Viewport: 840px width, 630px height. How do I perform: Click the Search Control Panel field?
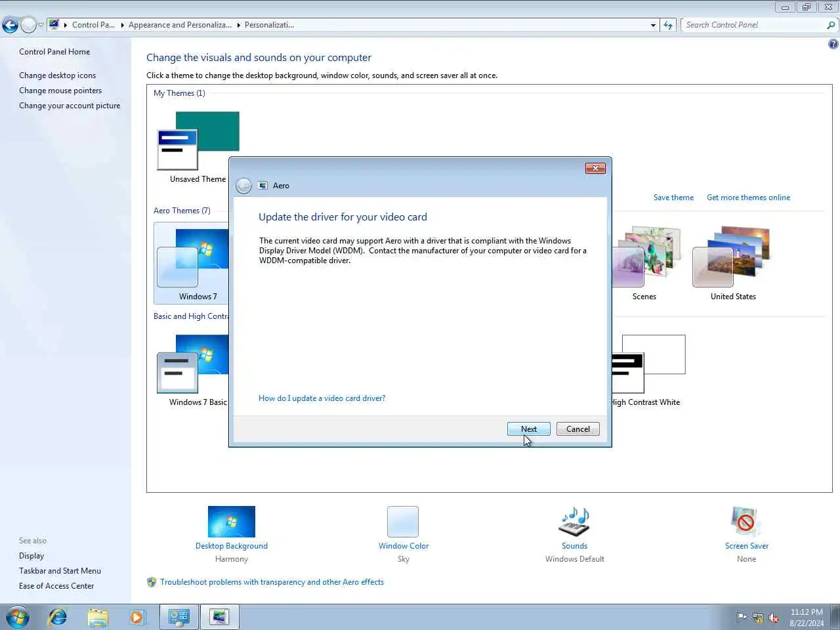(x=753, y=25)
